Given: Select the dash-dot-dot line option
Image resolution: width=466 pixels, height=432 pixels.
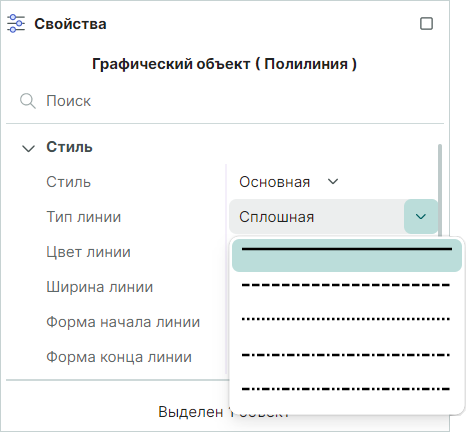Looking at the screenshot, I should 347,389.
